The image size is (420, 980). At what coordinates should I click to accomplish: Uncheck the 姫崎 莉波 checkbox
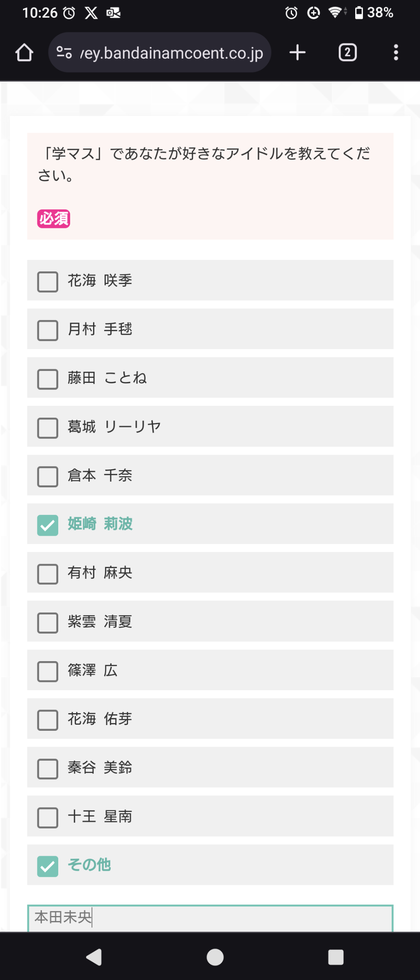(x=48, y=525)
